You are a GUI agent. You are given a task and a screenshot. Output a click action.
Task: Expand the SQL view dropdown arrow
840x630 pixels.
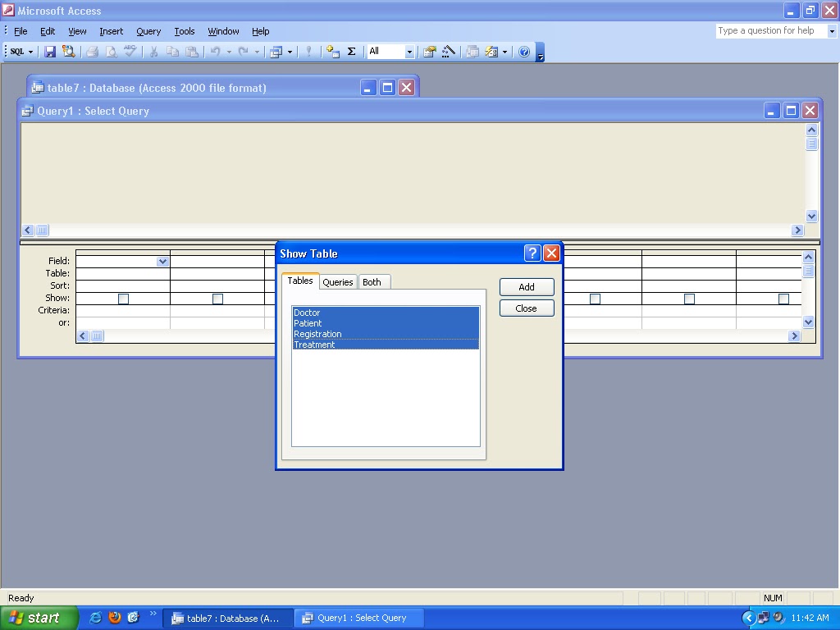pyautogui.click(x=30, y=52)
